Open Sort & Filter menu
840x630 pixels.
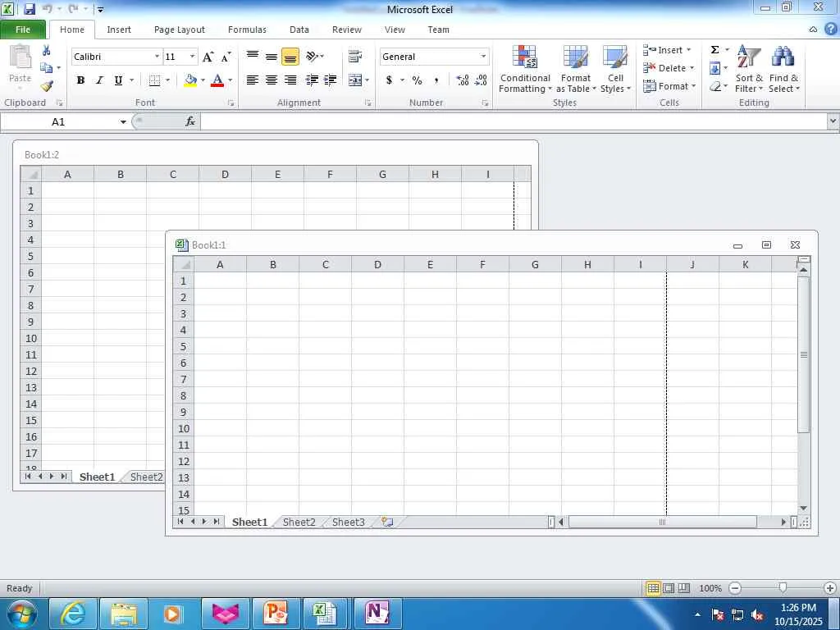tap(748, 69)
